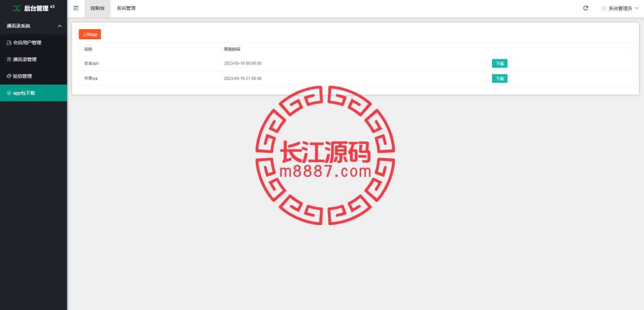Click the refresh icon in top bar

(585, 8)
